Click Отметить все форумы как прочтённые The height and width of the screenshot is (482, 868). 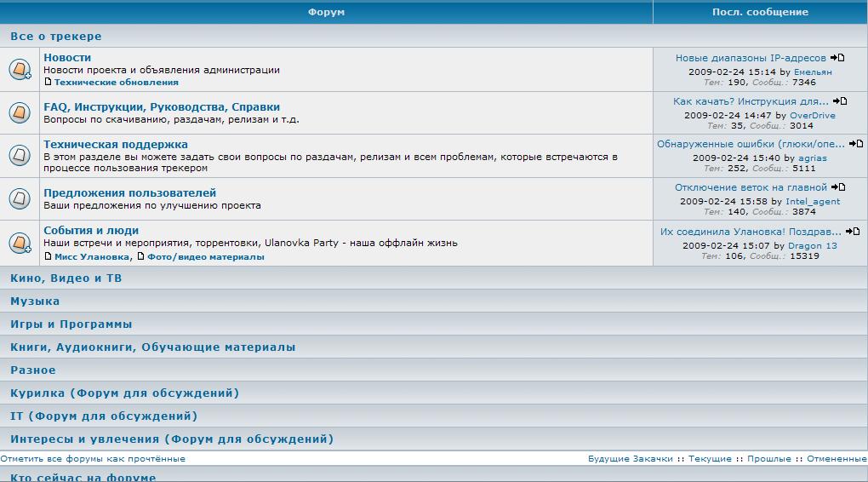click(x=93, y=459)
